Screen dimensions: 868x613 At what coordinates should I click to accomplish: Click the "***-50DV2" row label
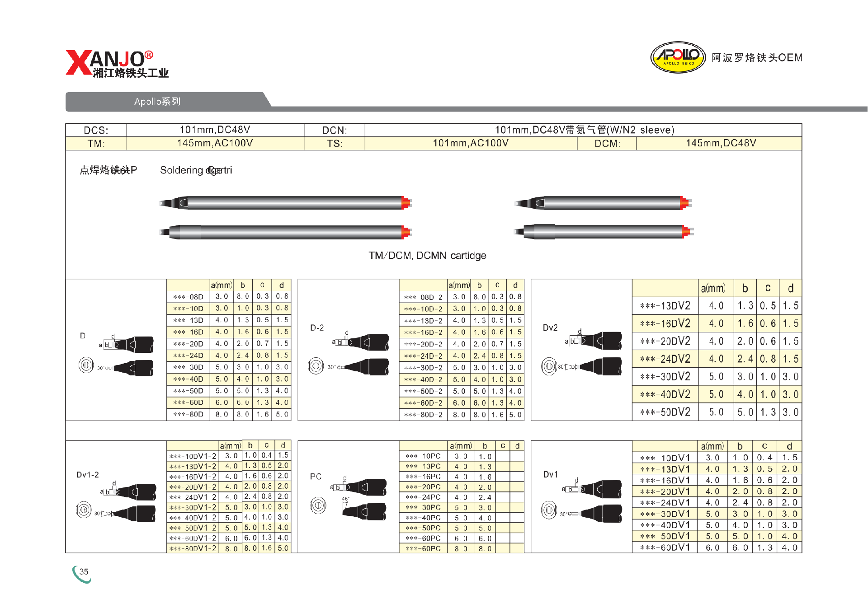click(x=665, y=412)
